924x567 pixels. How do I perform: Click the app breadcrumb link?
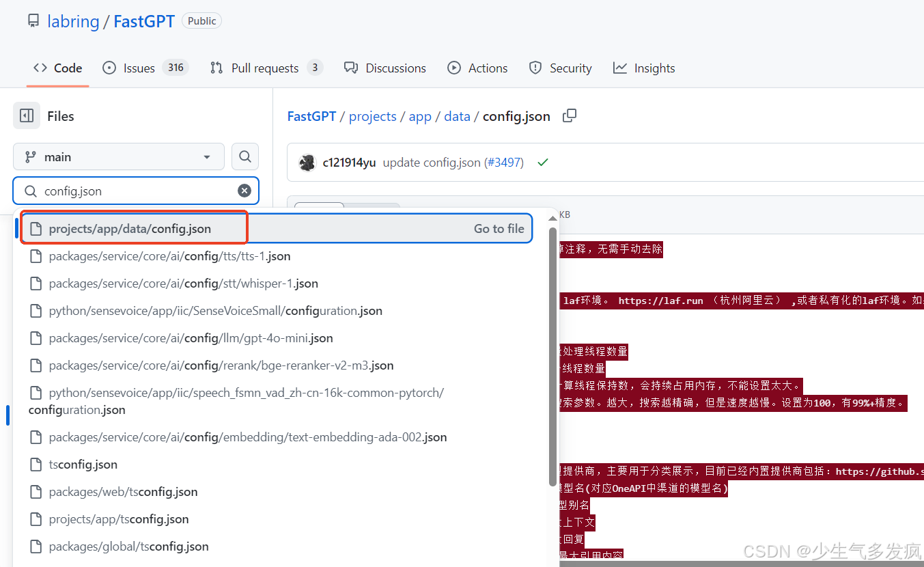(x=420, y=116)
